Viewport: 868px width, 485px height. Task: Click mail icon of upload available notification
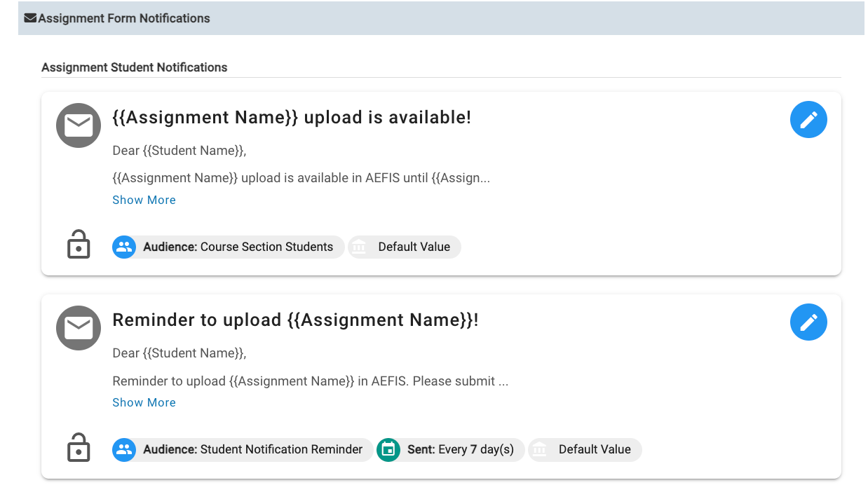pyautogui.click(x=79, y=126)
